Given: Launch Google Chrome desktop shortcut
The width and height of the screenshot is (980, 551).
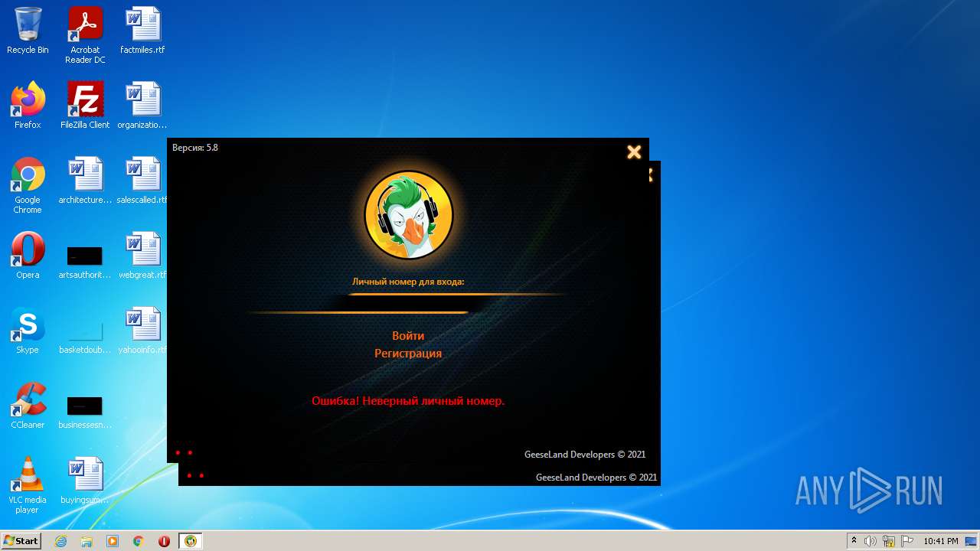Looking at the screenshot, I should pyautogui.click(x=28, y=185).
